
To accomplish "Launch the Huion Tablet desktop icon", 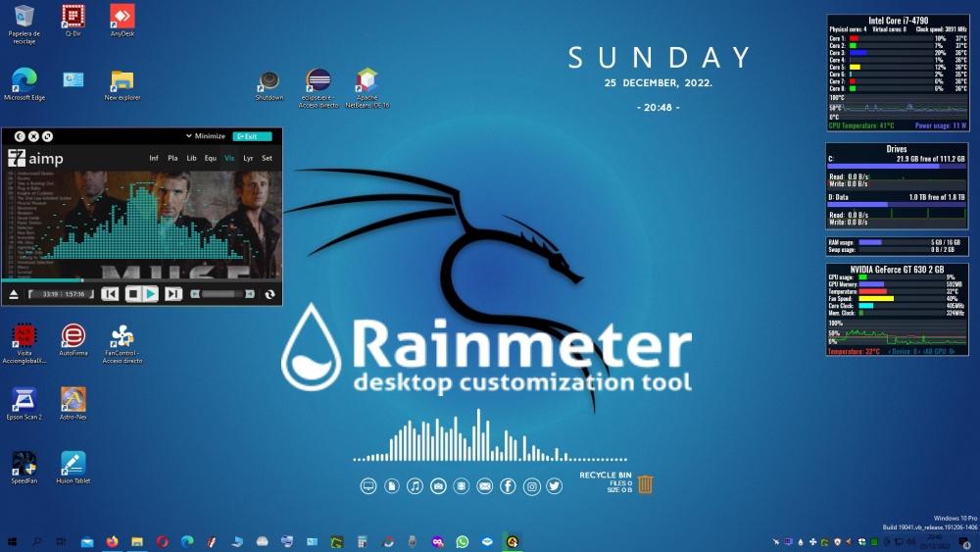I will tap(73, 468).
